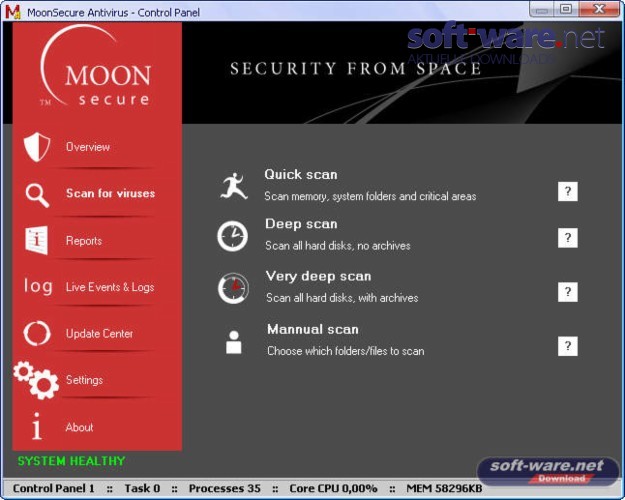Open Update Center

click(x=99, y=333)
